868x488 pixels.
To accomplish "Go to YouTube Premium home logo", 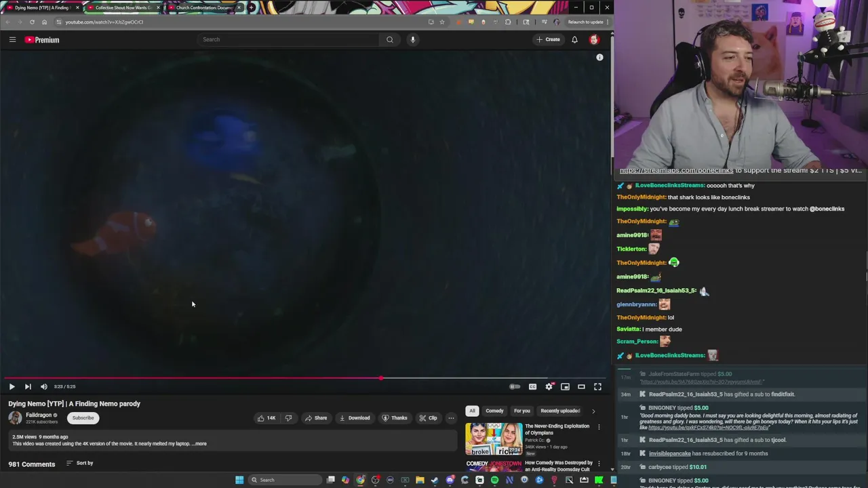I will point(42,40).
